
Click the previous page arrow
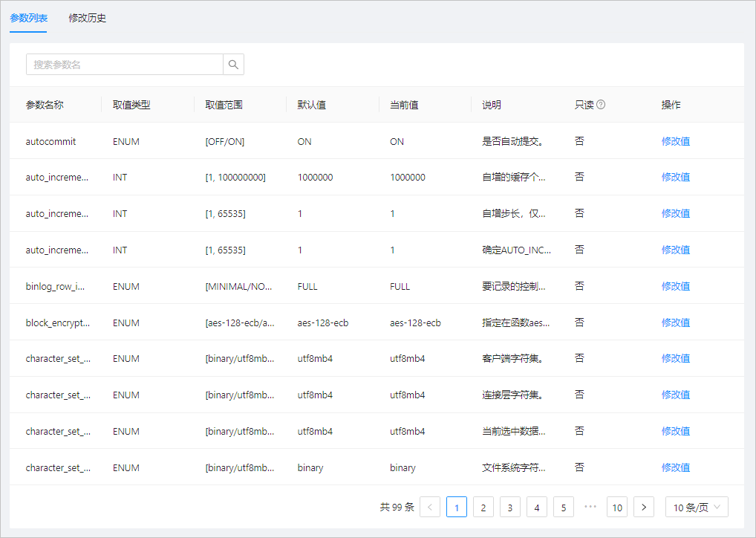point(430,507)
